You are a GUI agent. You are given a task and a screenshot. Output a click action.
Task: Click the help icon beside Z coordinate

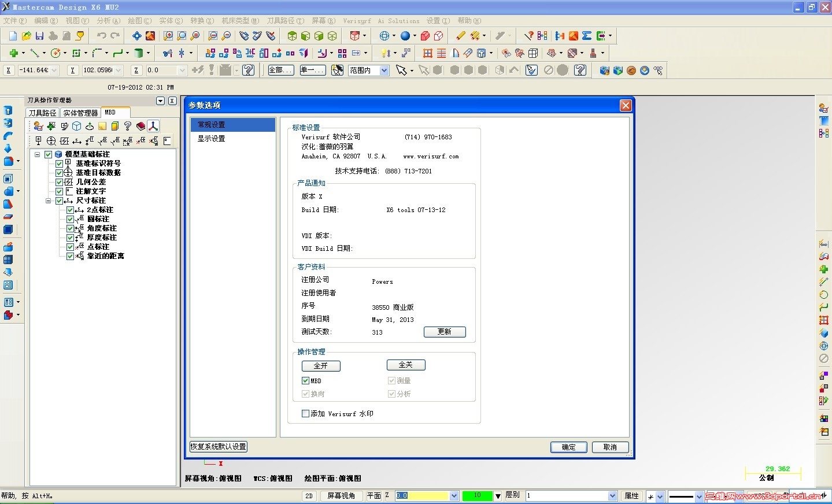[249, 70]
